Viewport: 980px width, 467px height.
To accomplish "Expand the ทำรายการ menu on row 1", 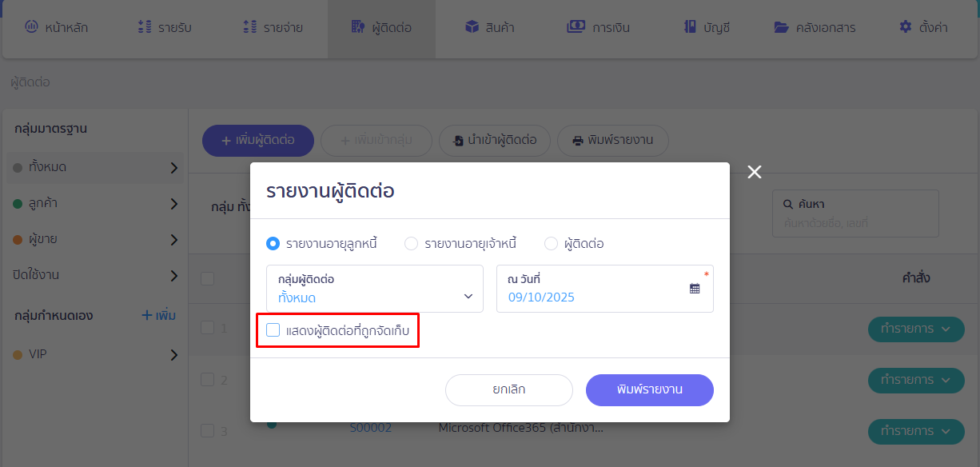I will pyautogui.click(x=916, y=329).
